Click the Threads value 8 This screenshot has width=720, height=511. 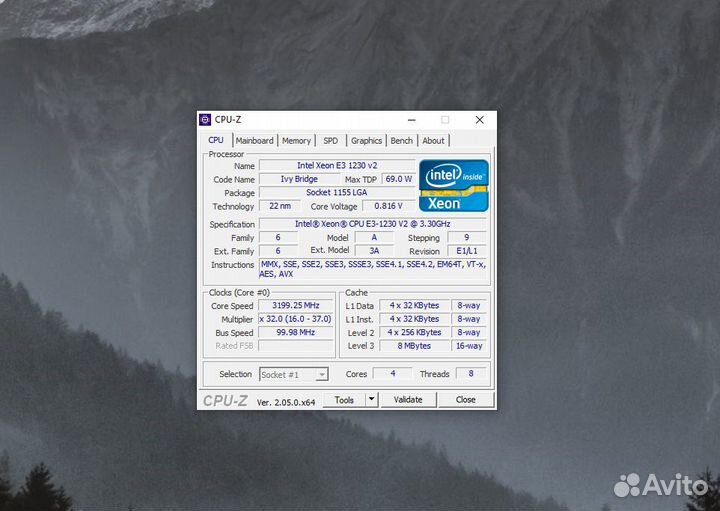click(471, 374)
